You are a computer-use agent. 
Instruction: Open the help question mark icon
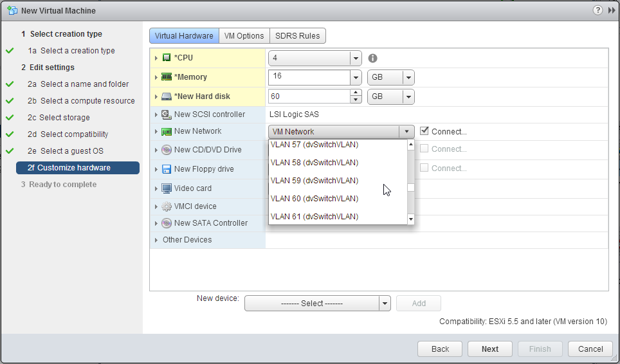(597, 10)
